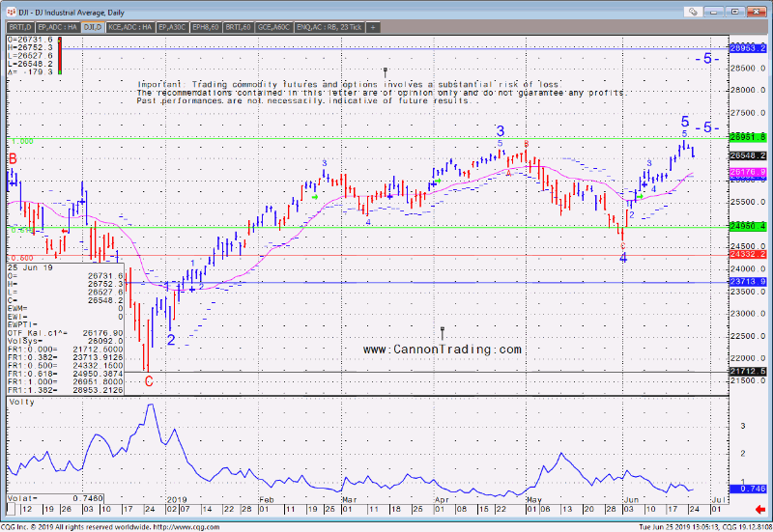This screenshot has height=532, width=773.
Task: Open the ENQ,AC : RB, 23 Tick tab
Action: pos(329,29)
